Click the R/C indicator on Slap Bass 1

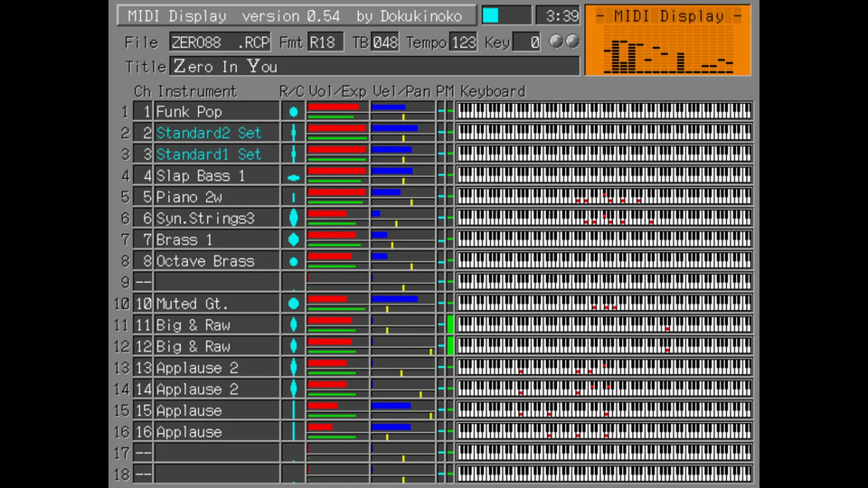tap(293, 176)
